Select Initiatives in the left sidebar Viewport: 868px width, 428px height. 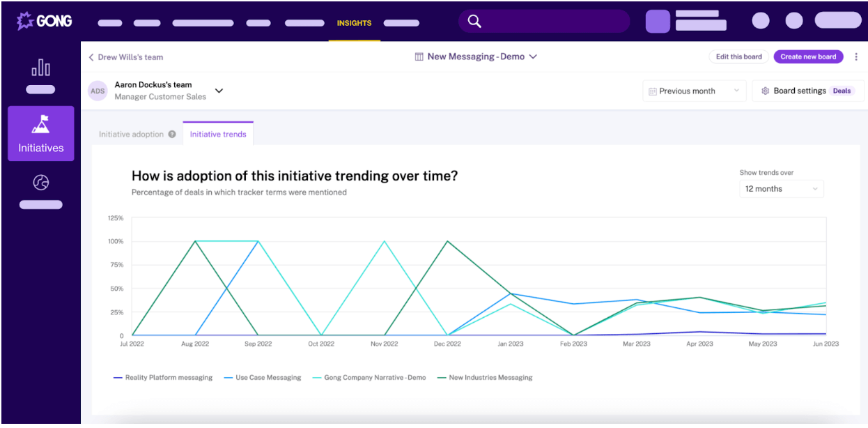[40, 133]
